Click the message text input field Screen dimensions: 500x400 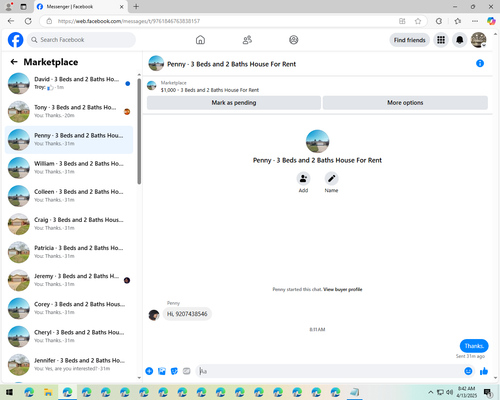coord(328,371)
